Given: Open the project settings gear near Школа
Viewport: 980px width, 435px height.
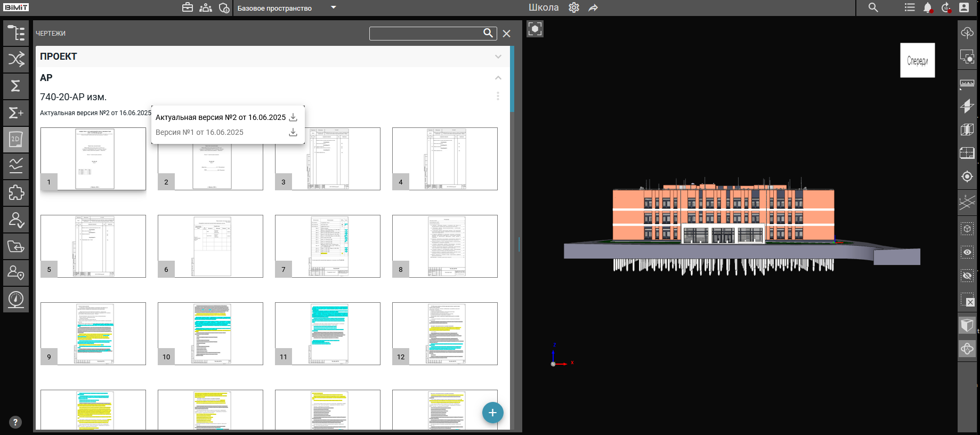Looking at the screenshot, I should 574,7.
